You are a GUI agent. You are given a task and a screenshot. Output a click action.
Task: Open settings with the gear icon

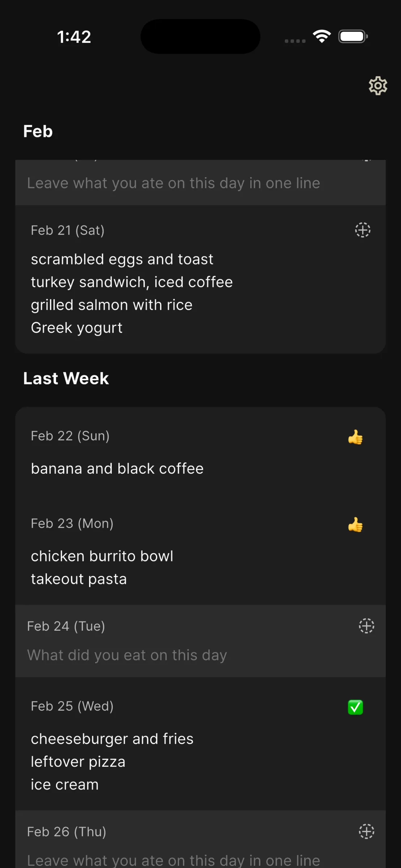[378, 86]
